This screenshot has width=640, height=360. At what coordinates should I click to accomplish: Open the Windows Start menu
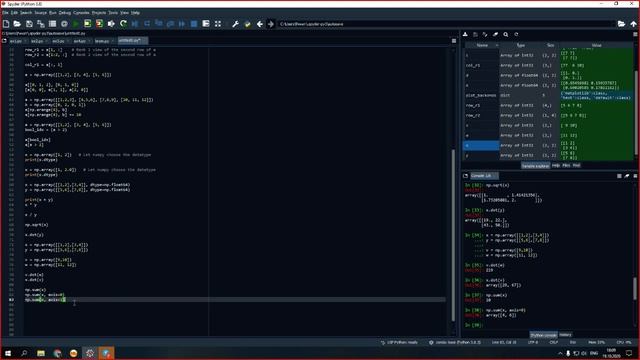click(8, 353)
